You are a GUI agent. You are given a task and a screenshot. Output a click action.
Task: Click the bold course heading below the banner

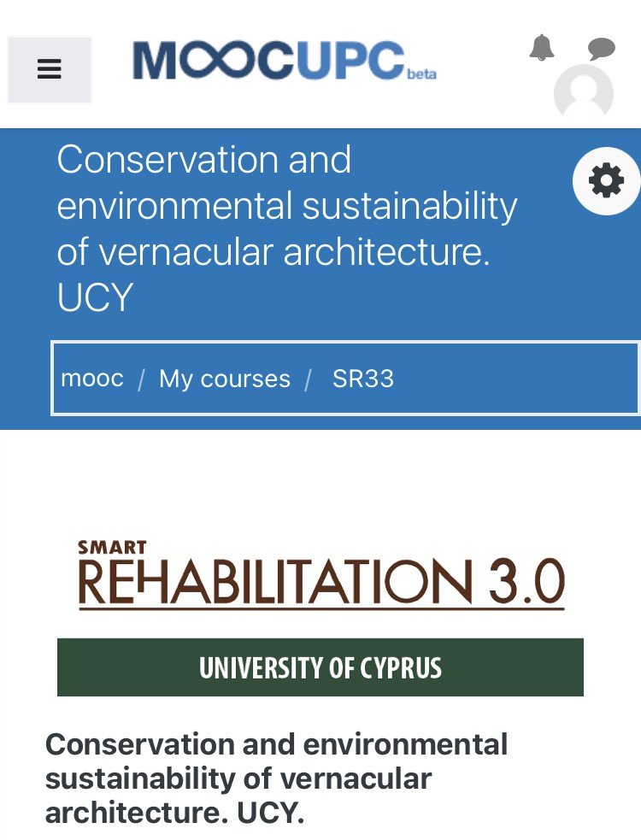pyautogui.click(x=276, y=778)
